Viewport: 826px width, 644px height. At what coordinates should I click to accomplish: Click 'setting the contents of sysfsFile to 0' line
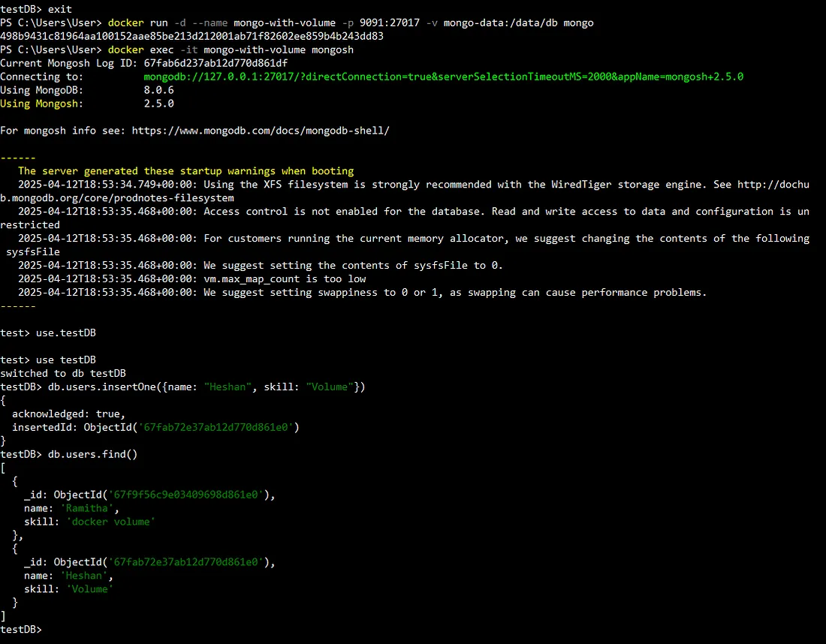[x=261, y=266]
